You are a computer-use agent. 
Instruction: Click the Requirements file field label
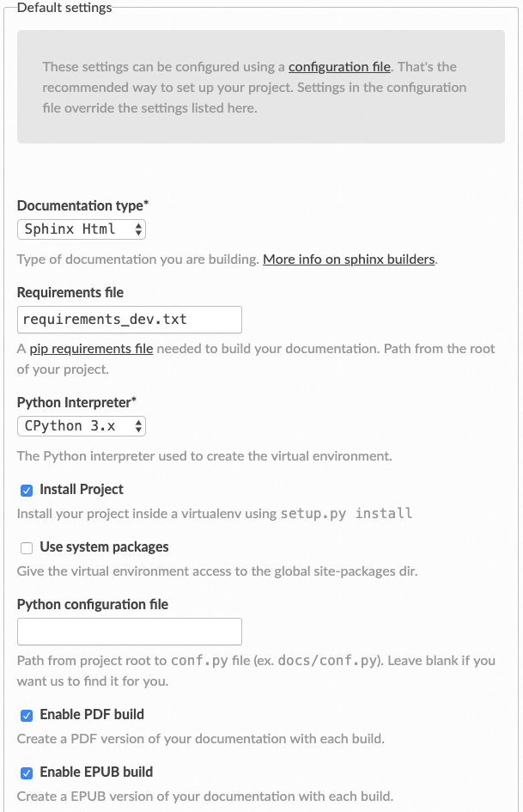click(x=70, y=293)
